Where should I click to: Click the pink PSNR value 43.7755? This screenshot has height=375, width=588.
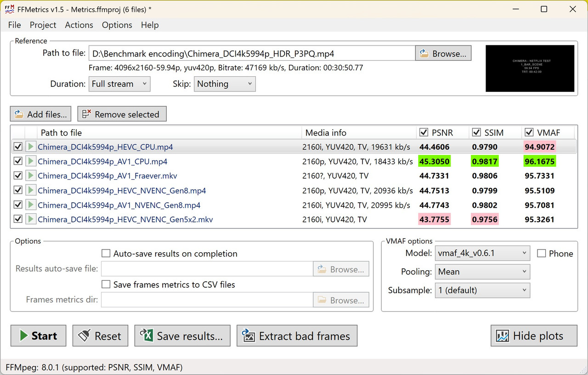pos(435,219)
